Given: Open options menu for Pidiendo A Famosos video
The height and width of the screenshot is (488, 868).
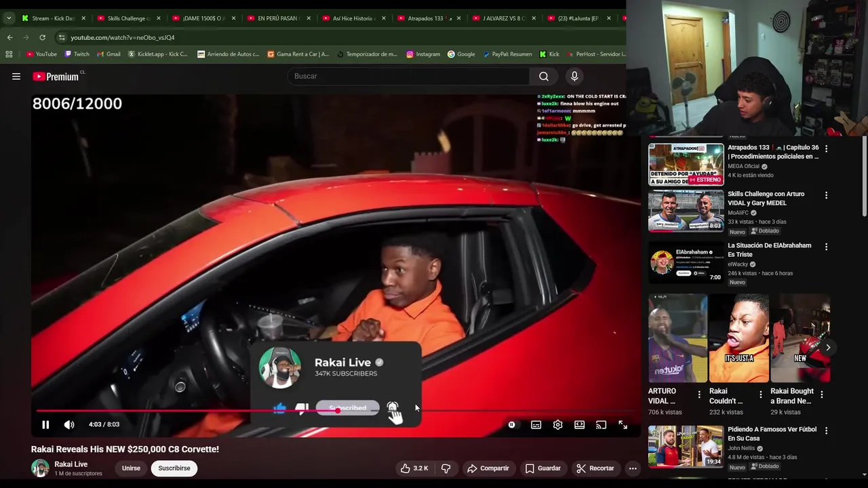Looking at the screenshot, I should click(826, 431).
